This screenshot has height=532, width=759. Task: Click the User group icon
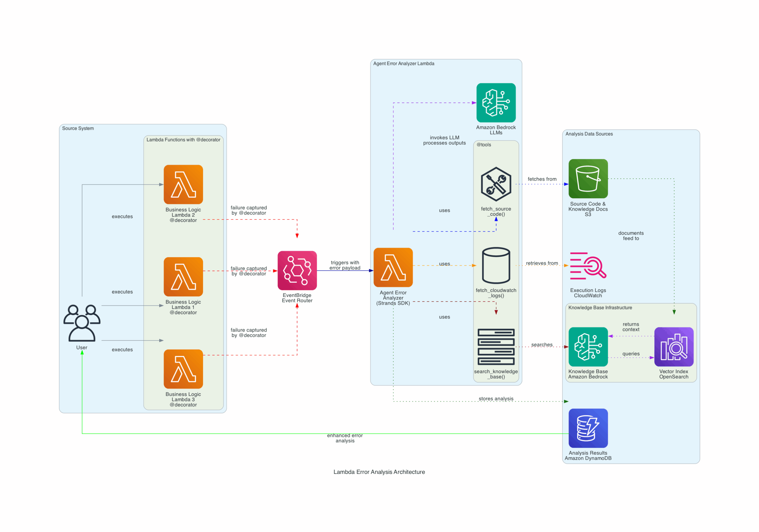(x=82, y=323)
